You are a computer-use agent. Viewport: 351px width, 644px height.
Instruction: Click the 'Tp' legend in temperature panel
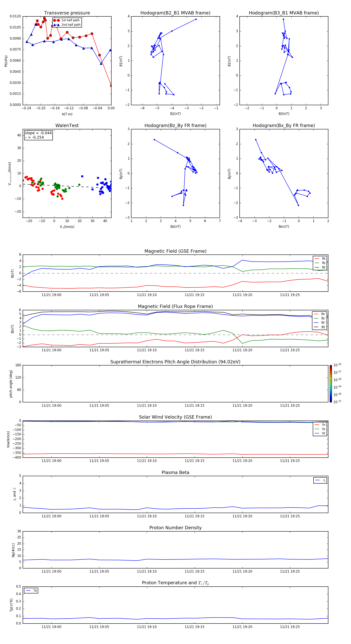coord(31,591)
